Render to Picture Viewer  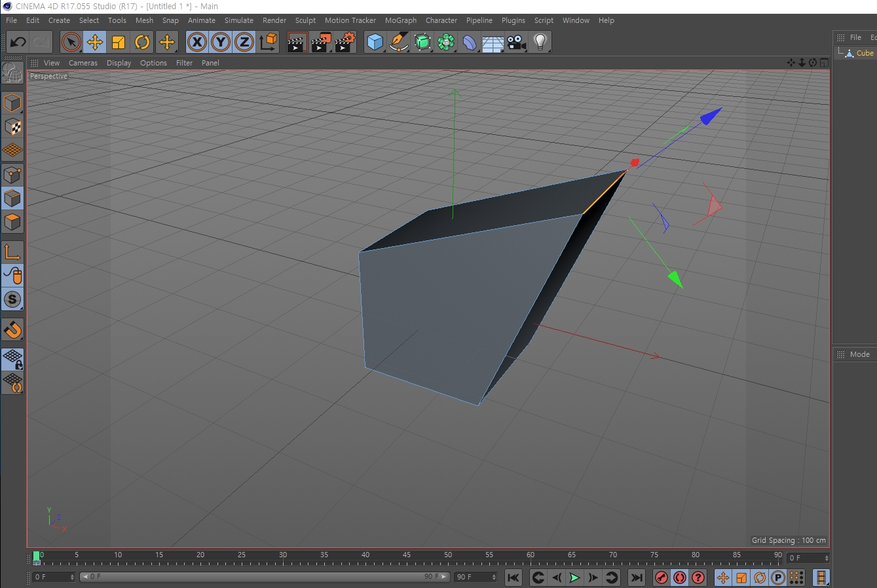(321, 43)
